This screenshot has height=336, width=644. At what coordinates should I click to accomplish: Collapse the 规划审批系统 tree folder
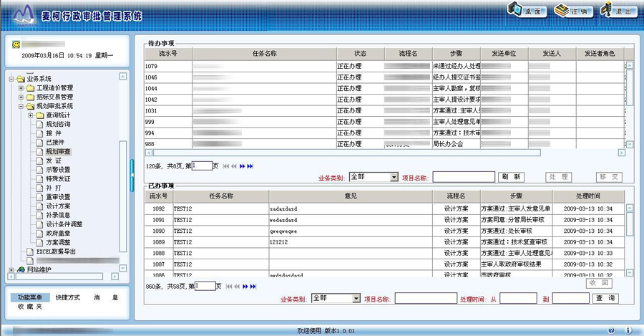21,107
